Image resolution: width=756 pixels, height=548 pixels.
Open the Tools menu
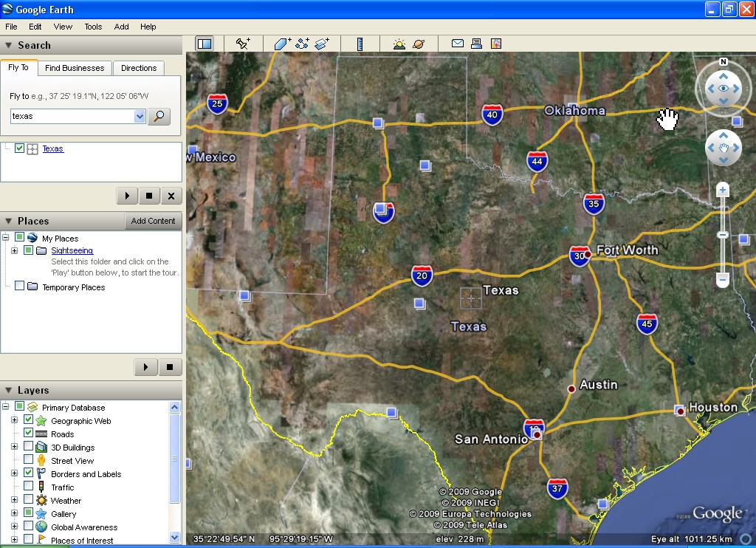point(93,27)
